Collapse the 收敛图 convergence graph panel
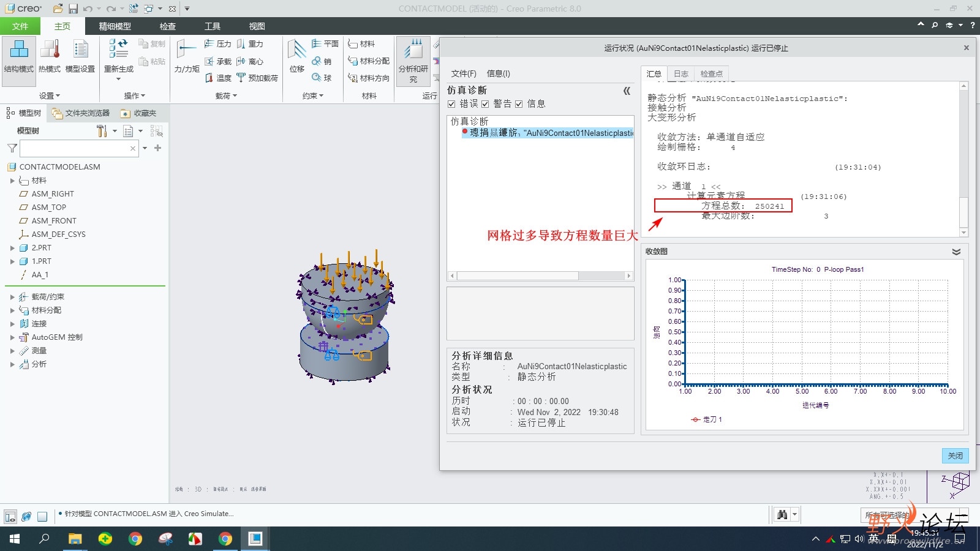Image resolution: width=980 pixels, height=551 pixels. pyautogui.click(x=956, y=252)
